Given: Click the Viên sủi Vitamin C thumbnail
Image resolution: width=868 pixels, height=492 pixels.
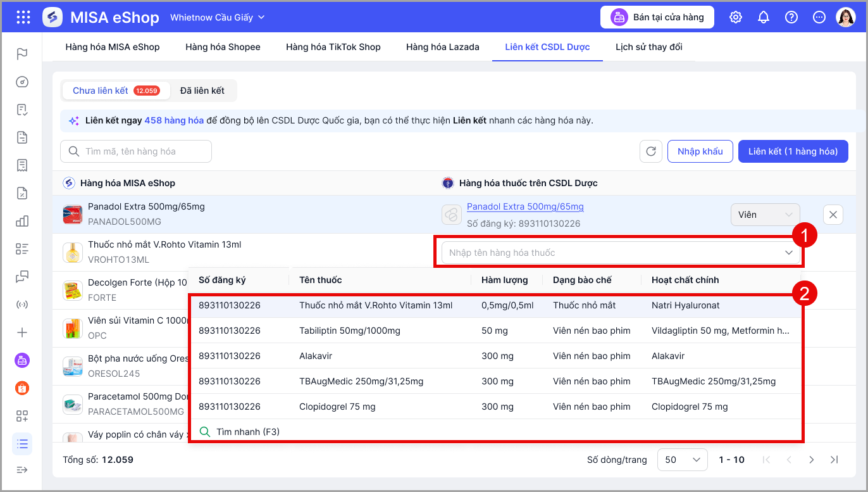Looking at the screenshot, I should (73, 329).
